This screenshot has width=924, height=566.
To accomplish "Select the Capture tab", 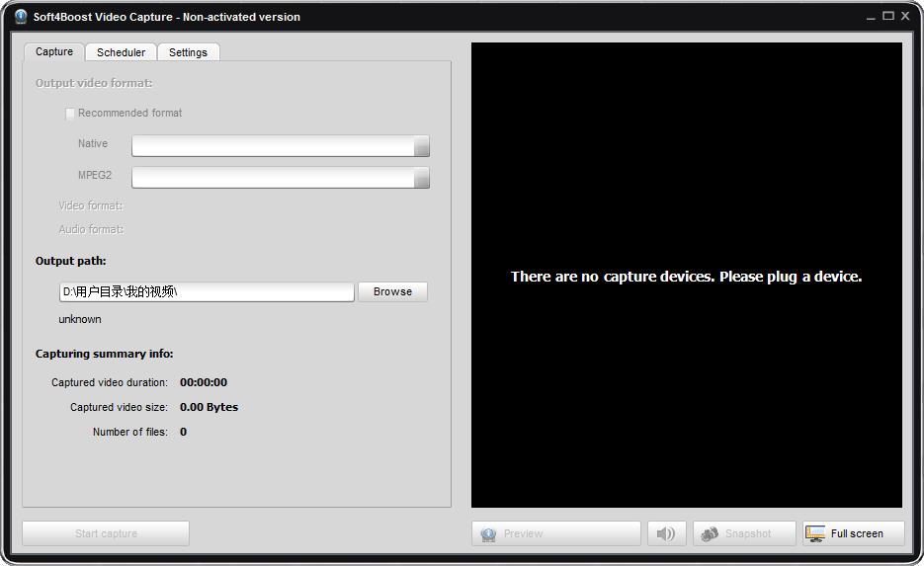I will point(54,51).
